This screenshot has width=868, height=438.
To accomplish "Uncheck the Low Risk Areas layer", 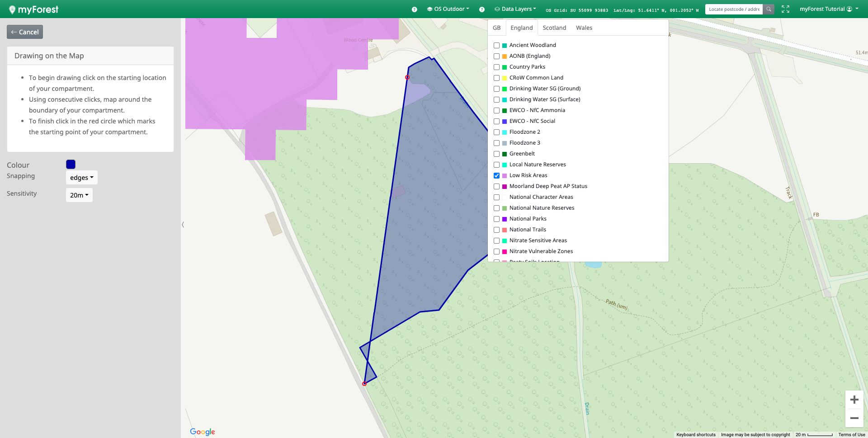I will pyautogui.click(x=496, y=175).
